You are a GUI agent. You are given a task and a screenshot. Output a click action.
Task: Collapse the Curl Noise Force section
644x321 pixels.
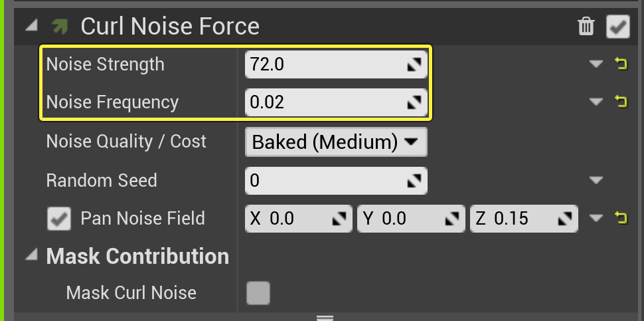[31, 27]
